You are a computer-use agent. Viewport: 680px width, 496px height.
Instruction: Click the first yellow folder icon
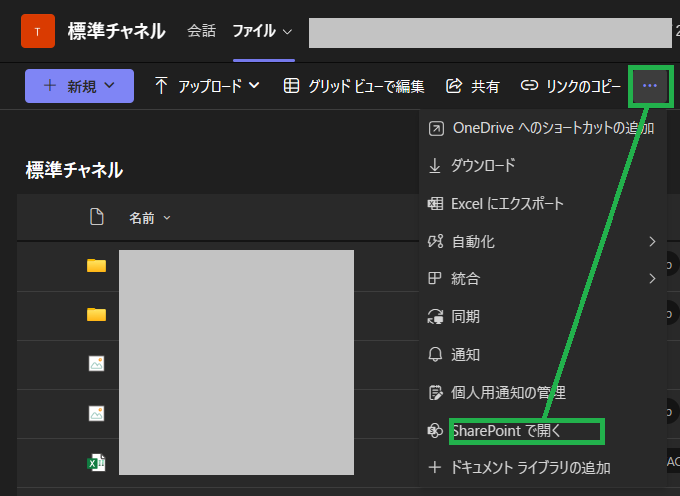(x=96, y=265)
